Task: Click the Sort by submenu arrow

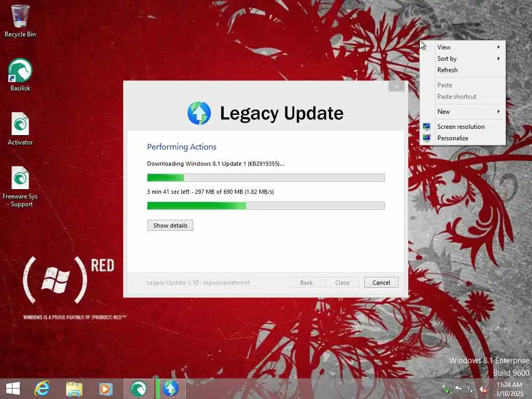Action: point(498,59)
